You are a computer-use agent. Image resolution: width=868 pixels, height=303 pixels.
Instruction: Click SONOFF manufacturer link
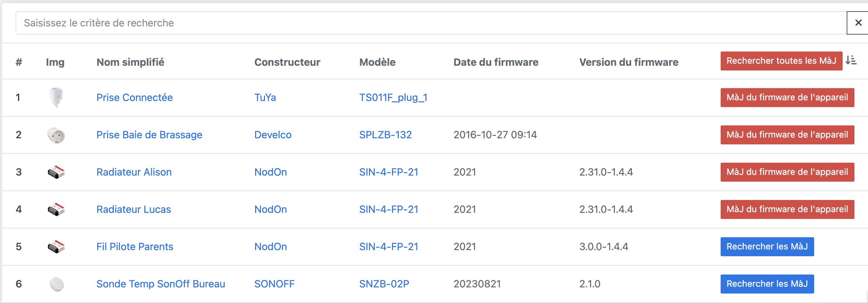tap(274, 284)
